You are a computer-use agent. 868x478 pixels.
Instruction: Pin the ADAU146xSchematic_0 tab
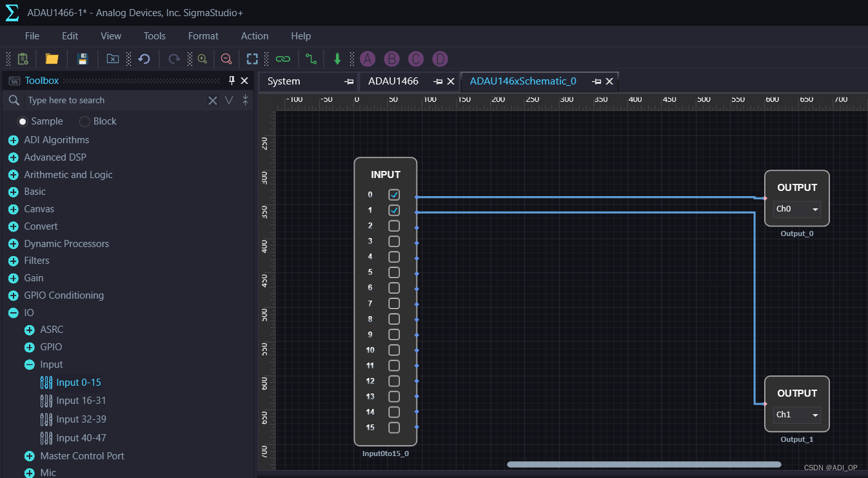point(597,81)
